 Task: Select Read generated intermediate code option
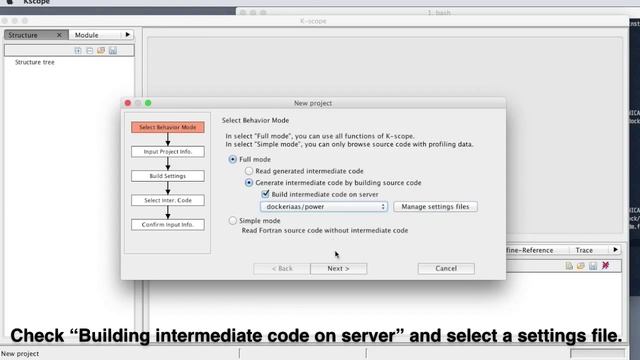tap(249, 171)
